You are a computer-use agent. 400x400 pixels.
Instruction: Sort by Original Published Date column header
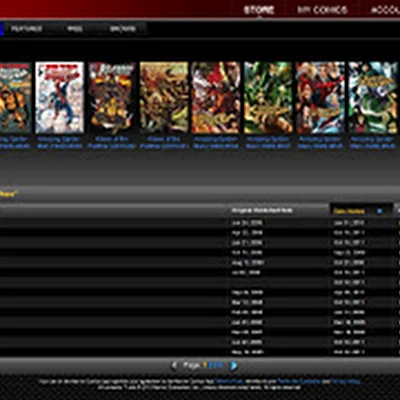pyautogui.click(x=262, y=211)
